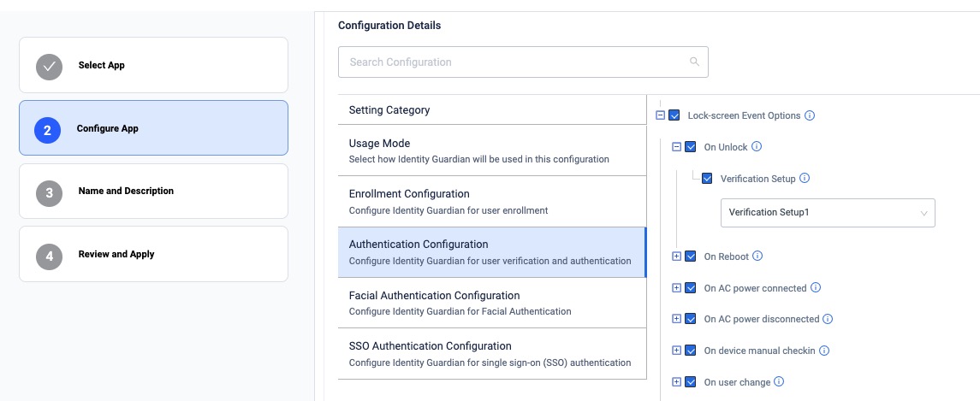Viewport: 980px width, 401px height.
Task: Open the Enrollment Configuration category
Action: pyautogui.click(x=491, y=201)
